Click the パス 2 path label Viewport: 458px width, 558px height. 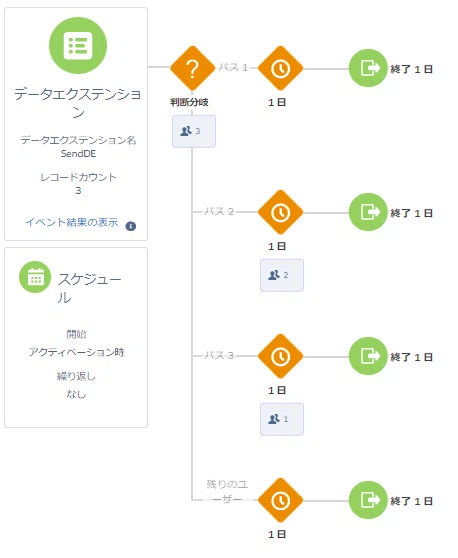[x=219, y=212]
